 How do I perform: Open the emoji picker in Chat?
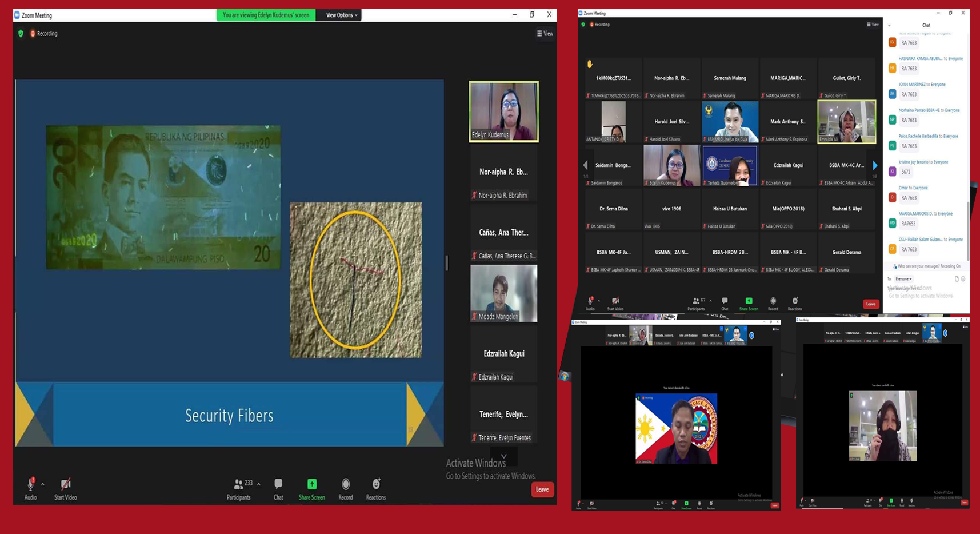963,279
